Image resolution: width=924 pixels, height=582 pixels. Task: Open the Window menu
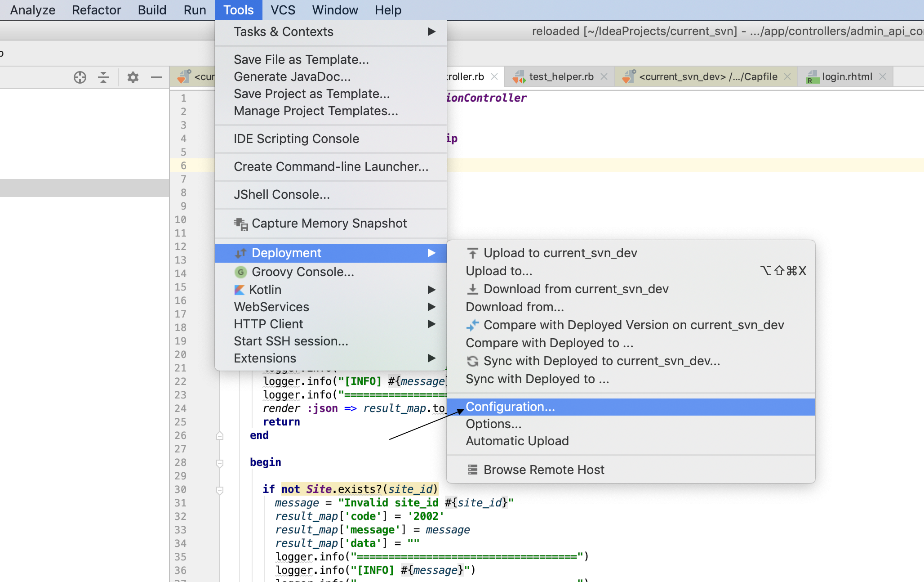[x=335, y=10]
